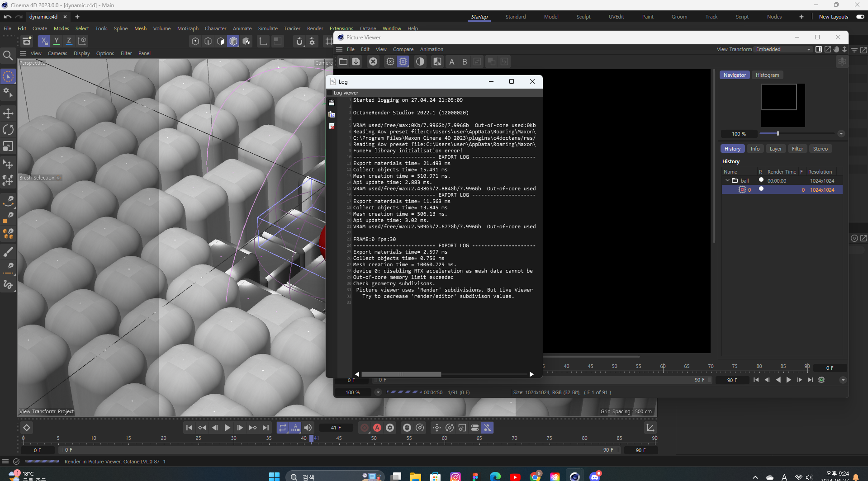Switch to Layer tab in Picture Viewer
This screenshot has height=481, width=868.
coord(775,149)
